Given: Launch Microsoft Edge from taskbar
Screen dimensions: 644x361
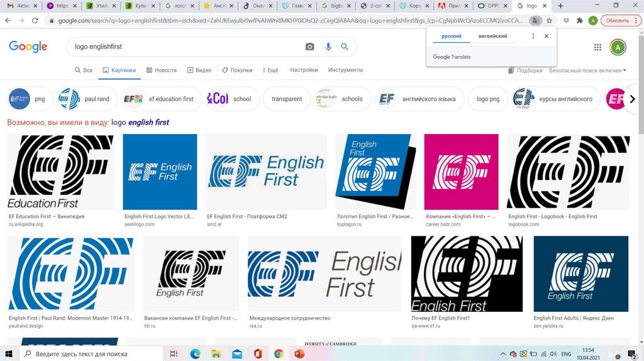Looking at the screenshot, I should [x=195, y=353].
